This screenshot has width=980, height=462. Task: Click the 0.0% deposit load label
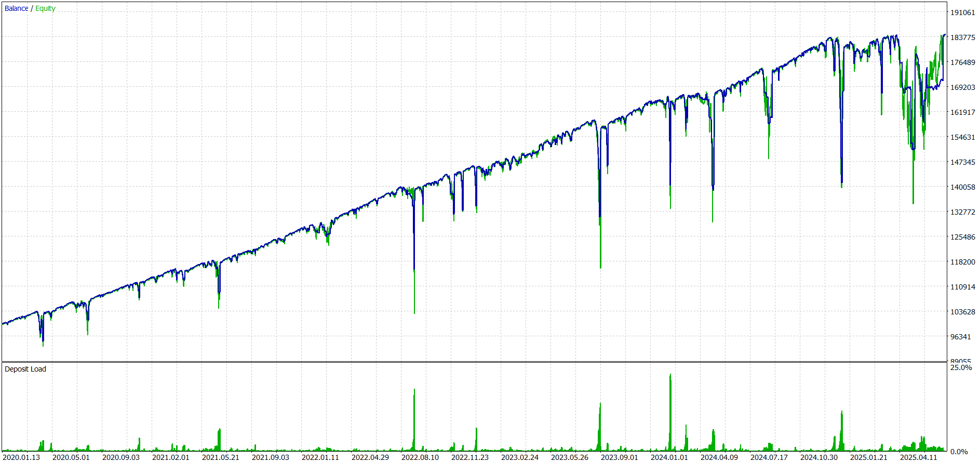click(x=959, y=452)
